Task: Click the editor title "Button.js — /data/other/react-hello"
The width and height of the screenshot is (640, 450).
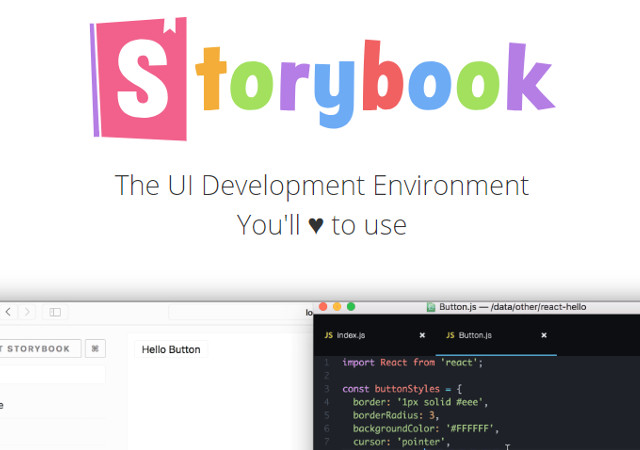Action: (x=513, y=307)
